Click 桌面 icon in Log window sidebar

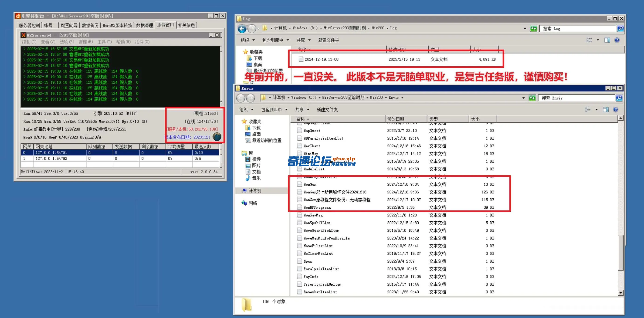pyautogui.click(x=249, y=64)
